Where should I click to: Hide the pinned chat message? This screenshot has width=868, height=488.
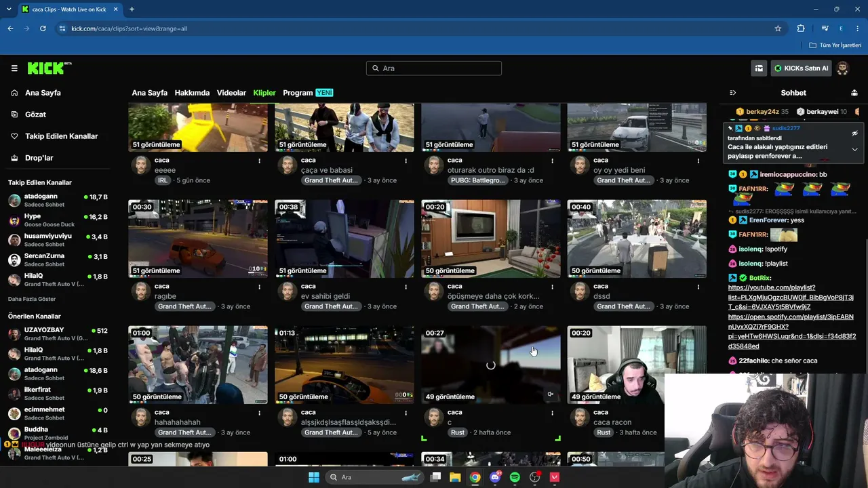click(854, 134)
